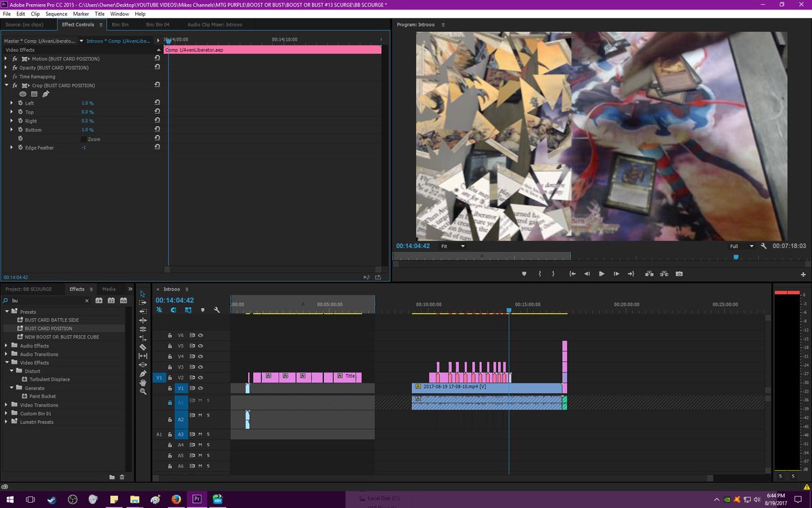The image size is (812, 508).
Task: Open the File menu
Action: pyautogui.click(x=7, y=14)
